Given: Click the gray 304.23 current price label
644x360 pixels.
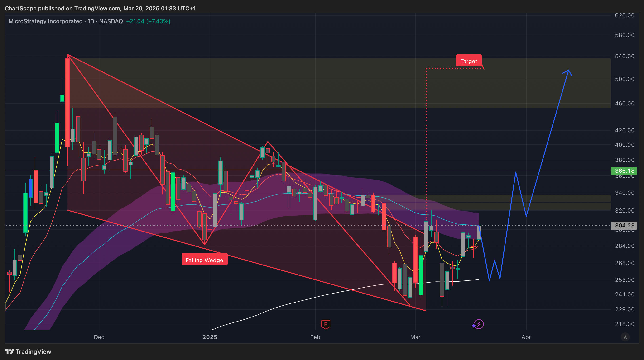Looking at the screenshot, I should (x=624, y=225).
